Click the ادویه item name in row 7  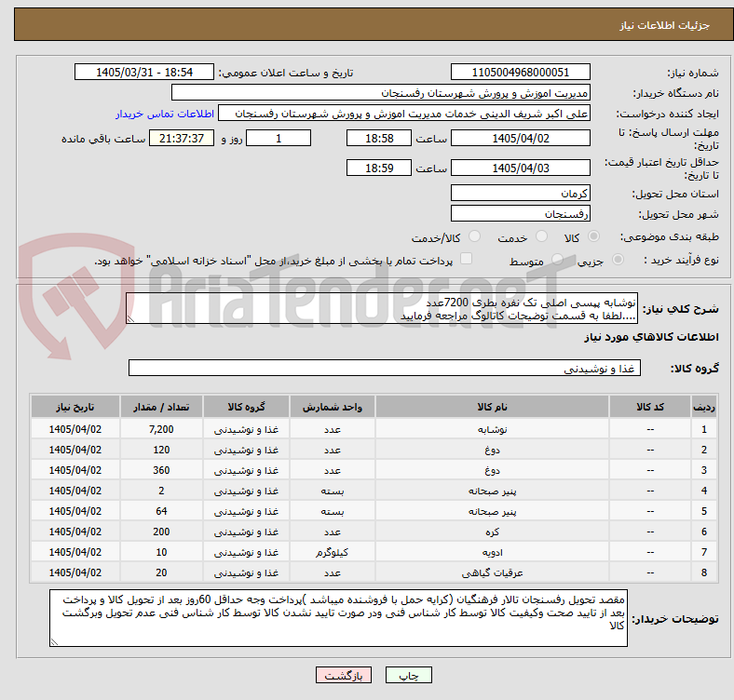point(492,552)
